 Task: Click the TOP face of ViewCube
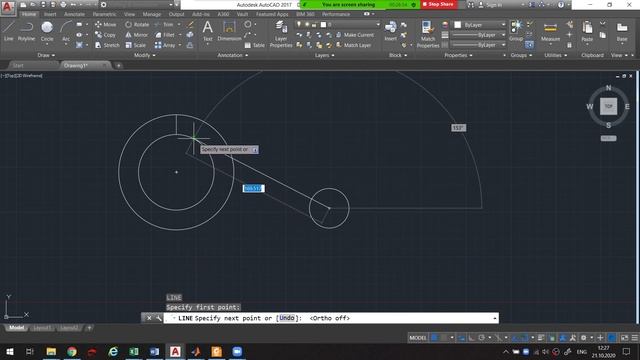tap(608, 107)
